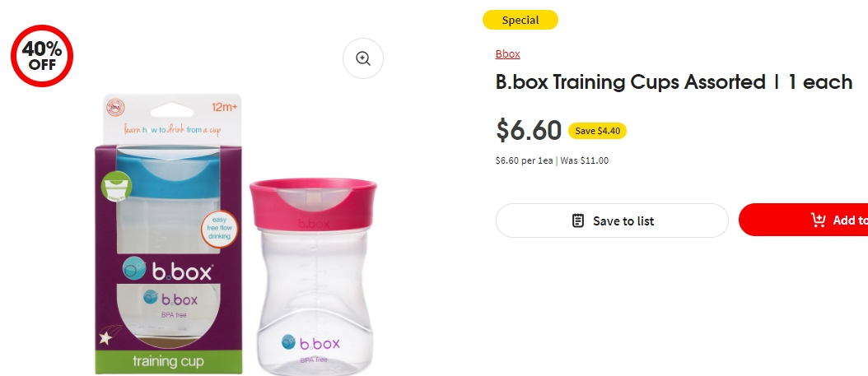This screenshot has width=868, height=376.
Task: Select the B.box Training Cups Assorted title
Action: pos(674,82)
